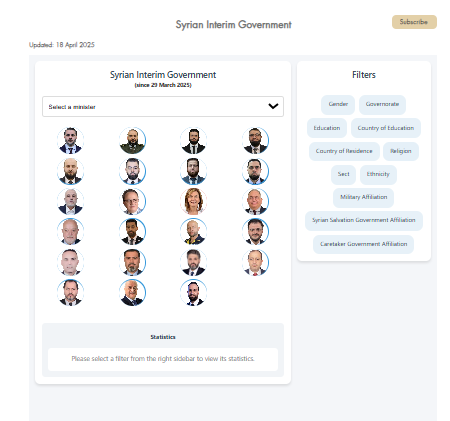Image resolution: width=450 pixels, height=421 pixels.
Task: Choose the Education filter
Action: point(327,128)
